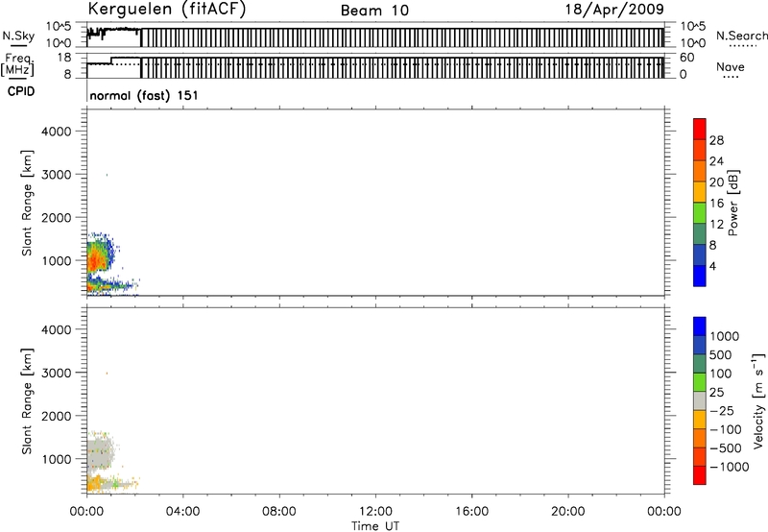The height and width of the screenshot is (532, 768).
Task: Click the '12:00' time axis label
Action: pyautogui.click(x=375, y=512)
